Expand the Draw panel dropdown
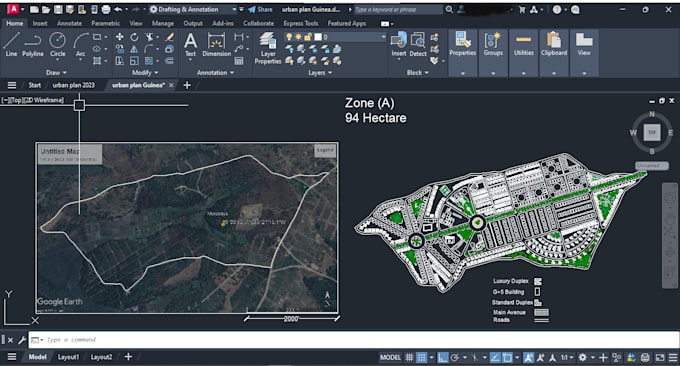680x366 pixels. [56, 72]
